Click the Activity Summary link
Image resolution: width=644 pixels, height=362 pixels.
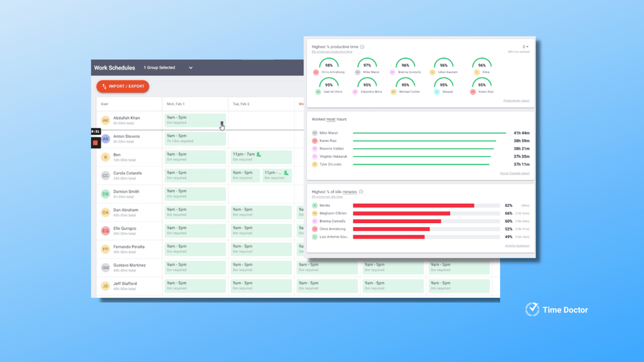(517, 246)
